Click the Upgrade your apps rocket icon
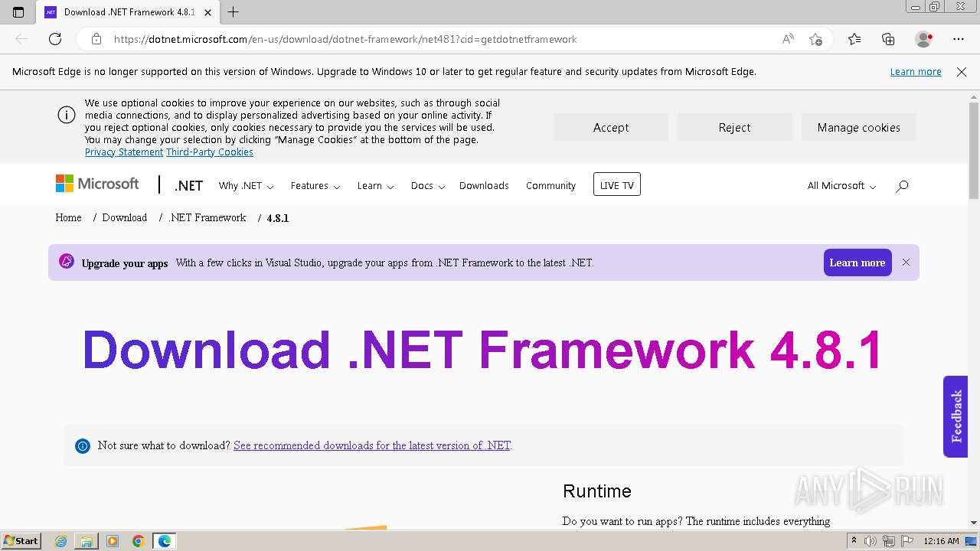This screenshot has height=551, width=980. pyautogui.click(x=67, y=262)
